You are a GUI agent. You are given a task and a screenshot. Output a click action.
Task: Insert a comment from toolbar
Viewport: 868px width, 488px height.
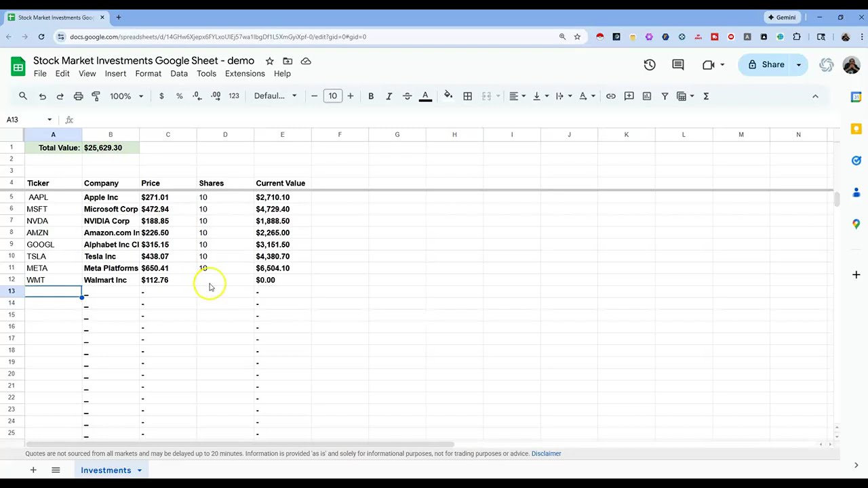pos(629,96)
